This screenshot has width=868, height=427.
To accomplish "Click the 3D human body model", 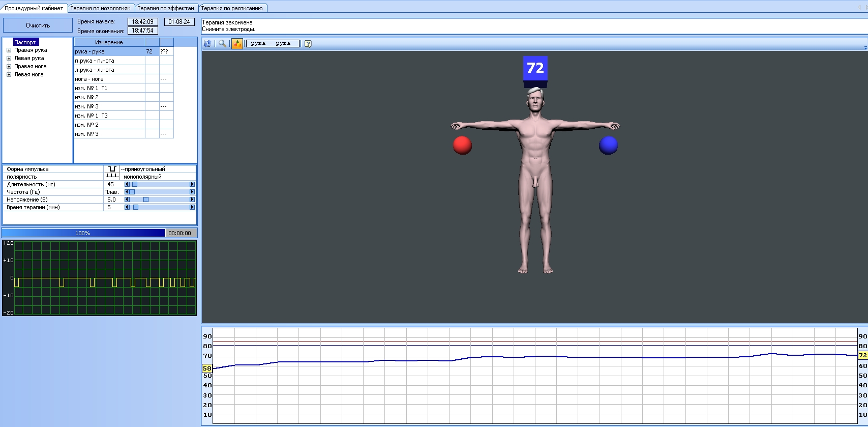I will (535, 181).
